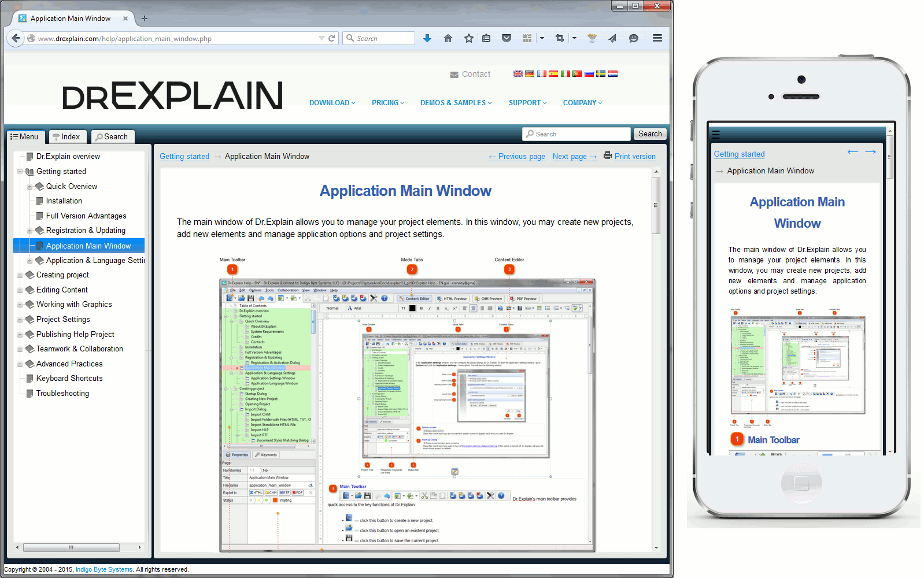924x578 pixels.
Task: Expand the Quick Overview tree node
Action: [x=29, y=187]
